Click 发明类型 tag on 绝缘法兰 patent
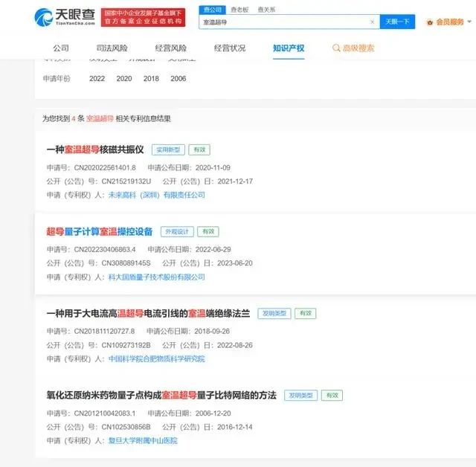The height and width of the screenshot is (467, 476). pos(274,314)
